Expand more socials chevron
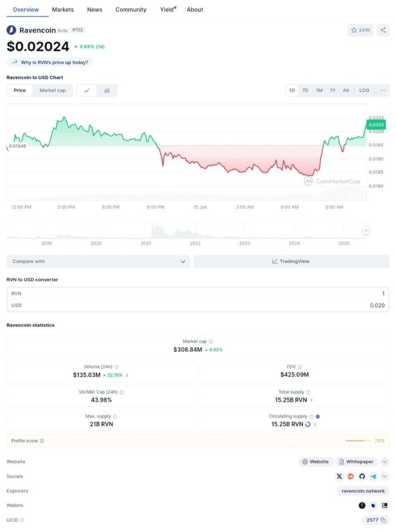The image size is (396, 532). [x=384, y=476]
